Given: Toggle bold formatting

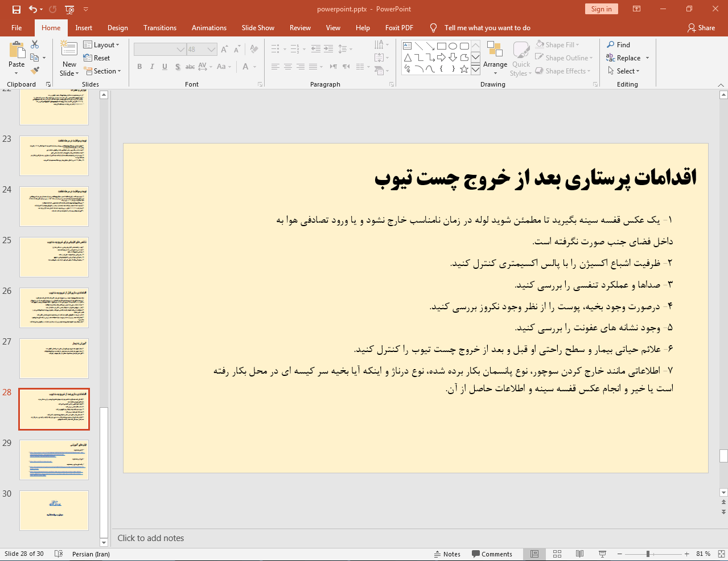Looking at the screenshot, I should (139, 67).
